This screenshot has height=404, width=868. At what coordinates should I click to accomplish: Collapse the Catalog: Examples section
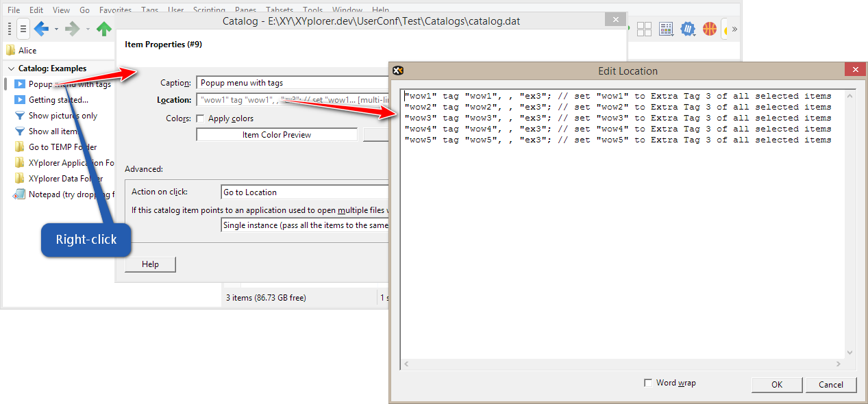(x=12, y=68)
